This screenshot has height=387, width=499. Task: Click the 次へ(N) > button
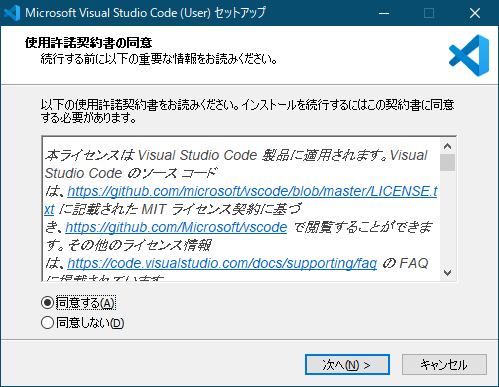(x=347, y=365)
